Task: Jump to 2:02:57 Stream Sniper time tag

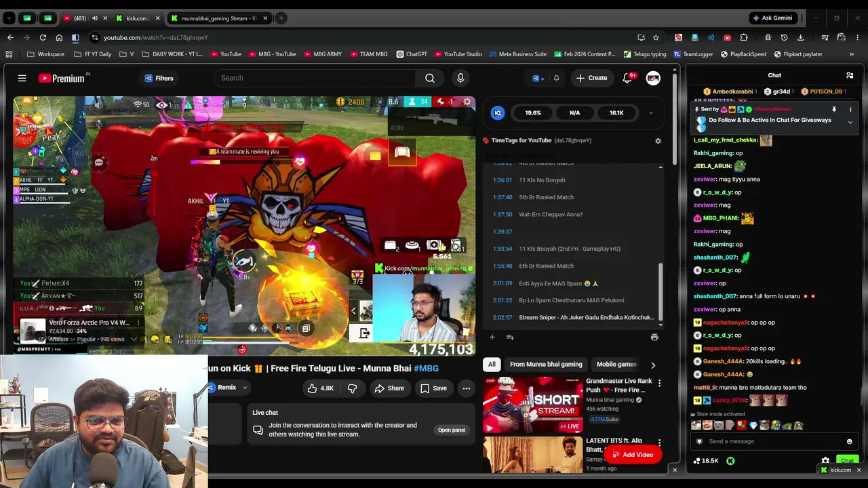Action: tap(574, 318)
